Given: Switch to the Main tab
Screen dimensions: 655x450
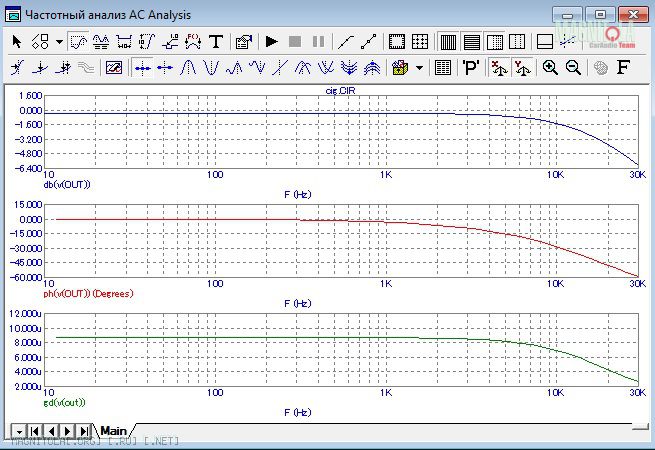Looking at the screenshot, I should (114, 430).
